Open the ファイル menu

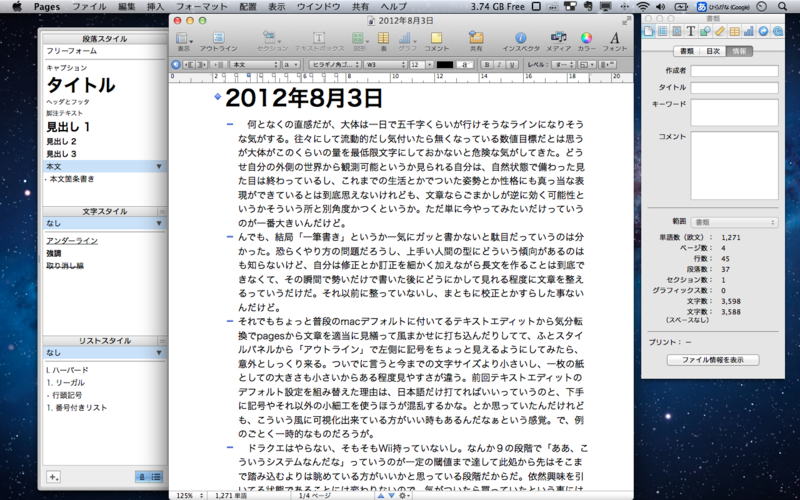tap(89, 7)
